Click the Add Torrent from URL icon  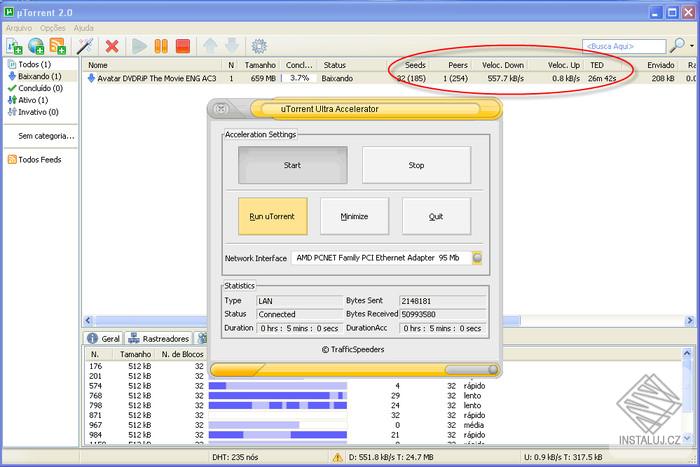tap(36, 46)
